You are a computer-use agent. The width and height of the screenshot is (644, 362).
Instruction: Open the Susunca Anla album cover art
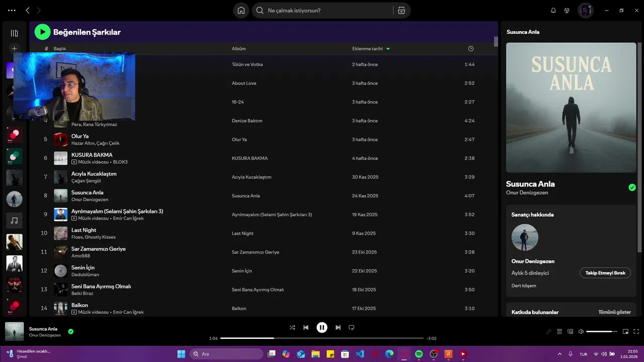point(571,108)
